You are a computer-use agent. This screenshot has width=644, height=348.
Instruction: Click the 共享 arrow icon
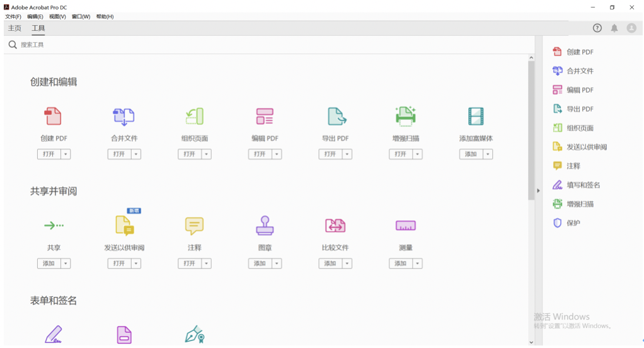(54, 225)
